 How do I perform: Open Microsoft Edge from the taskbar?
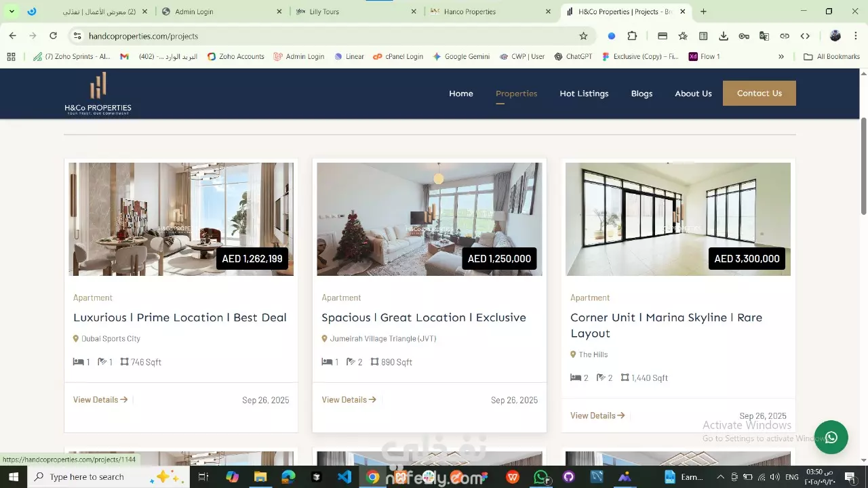coord(288,476)
